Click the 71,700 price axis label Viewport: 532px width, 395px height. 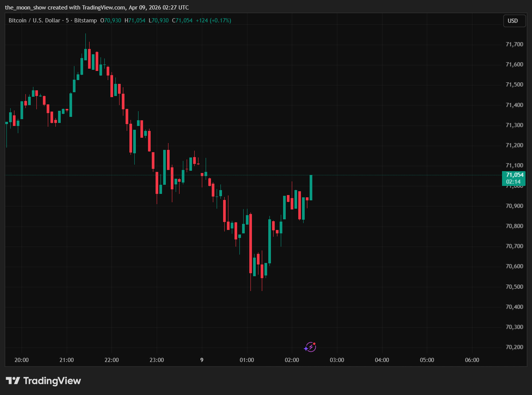tap(514, 44)
